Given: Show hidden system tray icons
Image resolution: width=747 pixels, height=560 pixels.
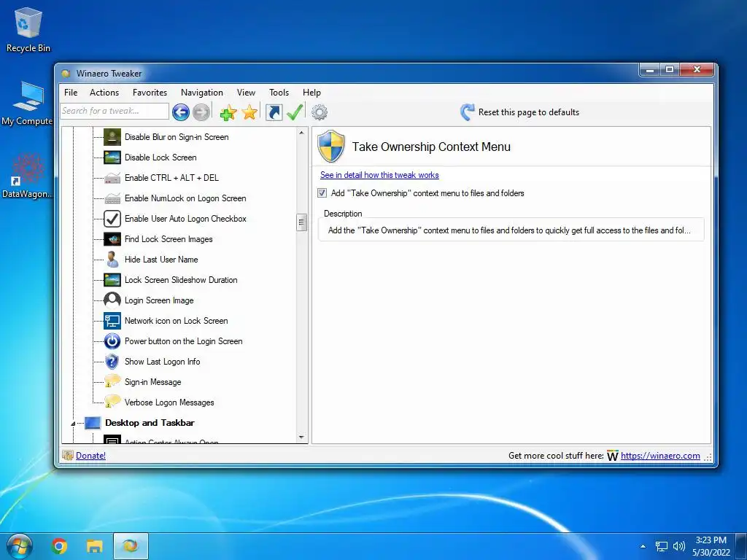Looking at the screenshot, I should [643, 546].
